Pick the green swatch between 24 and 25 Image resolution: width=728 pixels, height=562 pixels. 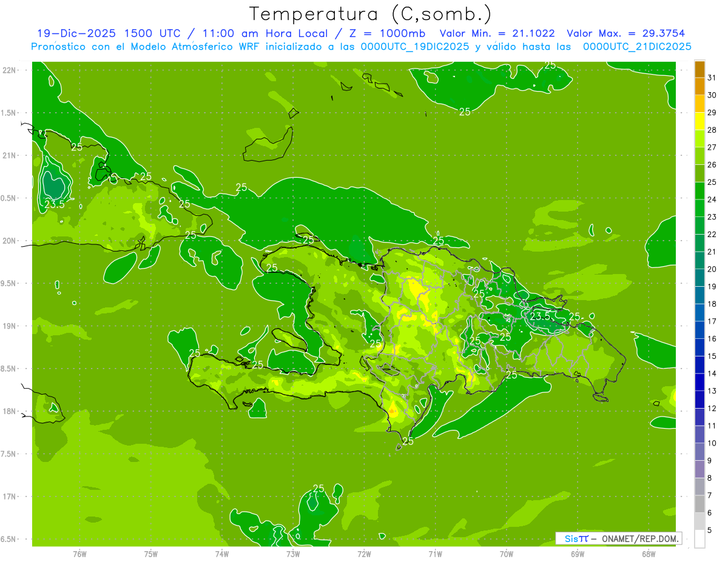pos(699,191)
